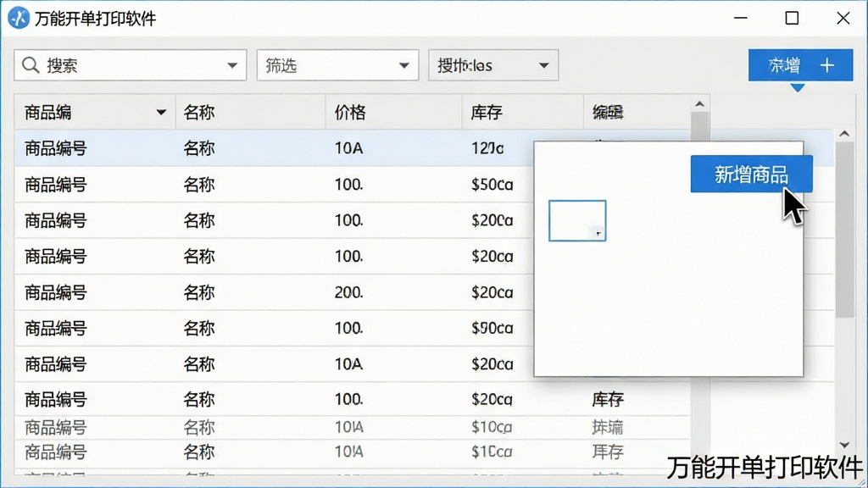Click the app logo icon in title bar
This screenshot has width=868, height=488.
(19, 18)
